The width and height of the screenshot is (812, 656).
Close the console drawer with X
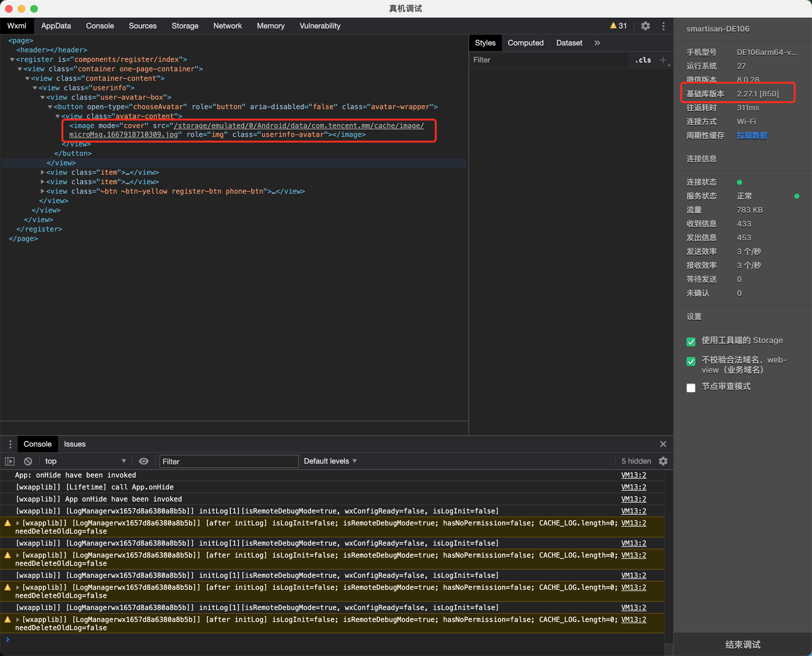(663, 444)
